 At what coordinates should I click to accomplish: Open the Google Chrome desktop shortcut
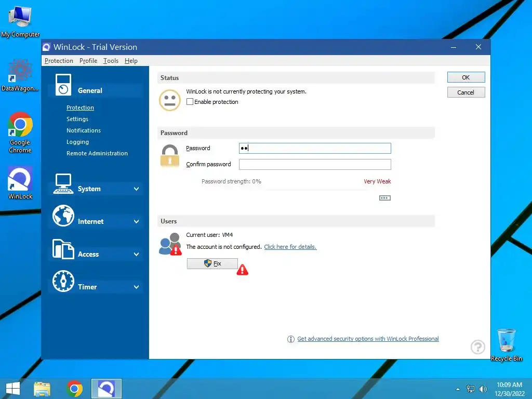pos(20,132)
